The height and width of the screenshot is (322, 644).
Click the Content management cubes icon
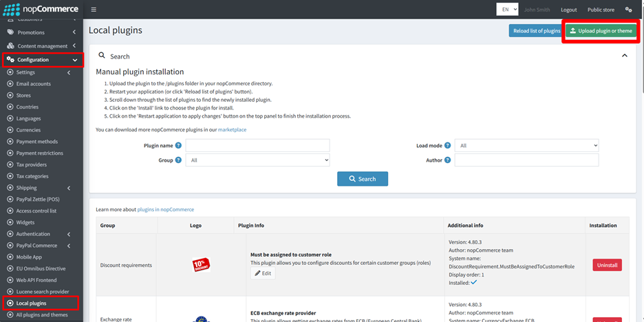[x=10, y=46]
